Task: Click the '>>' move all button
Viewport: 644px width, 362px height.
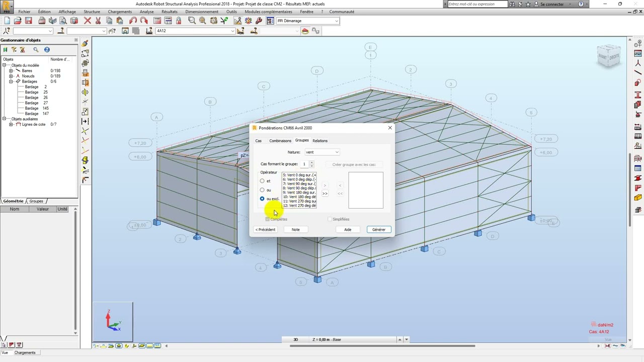Action: 325,194
